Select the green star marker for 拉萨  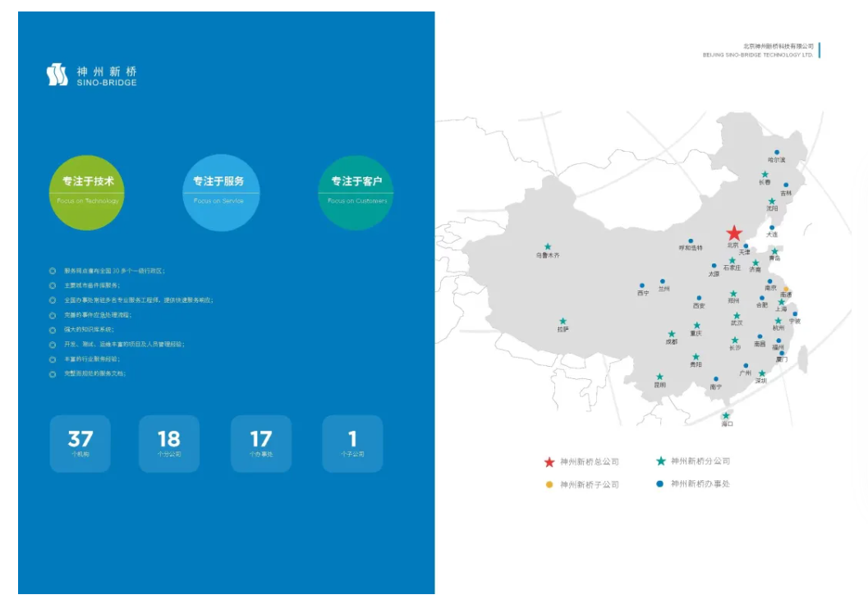tap(563, 321)
